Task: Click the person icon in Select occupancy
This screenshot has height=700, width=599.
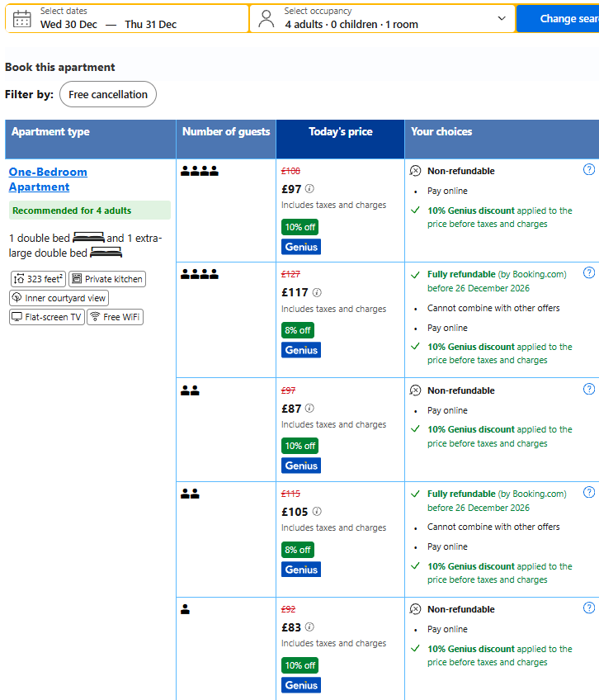Action: pyautogui.click(x=266, y=19)
